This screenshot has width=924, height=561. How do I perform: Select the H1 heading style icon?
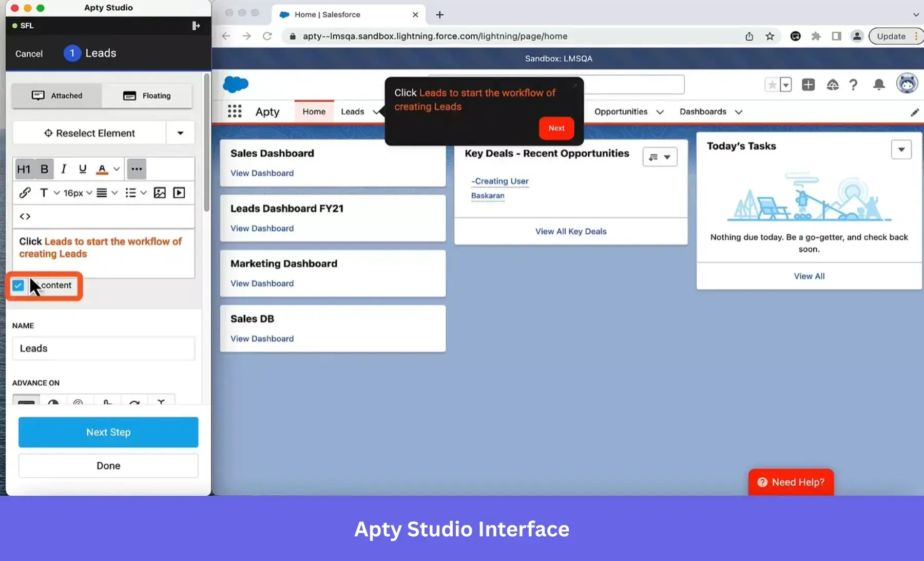click(23, 169)
